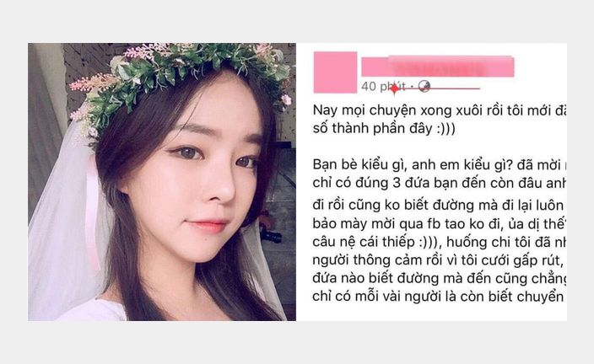Click the line 'chỉ có đúng 3 đứa bạn đến'
The height and width of the screenshot is (364, 594).
point(440,183)
